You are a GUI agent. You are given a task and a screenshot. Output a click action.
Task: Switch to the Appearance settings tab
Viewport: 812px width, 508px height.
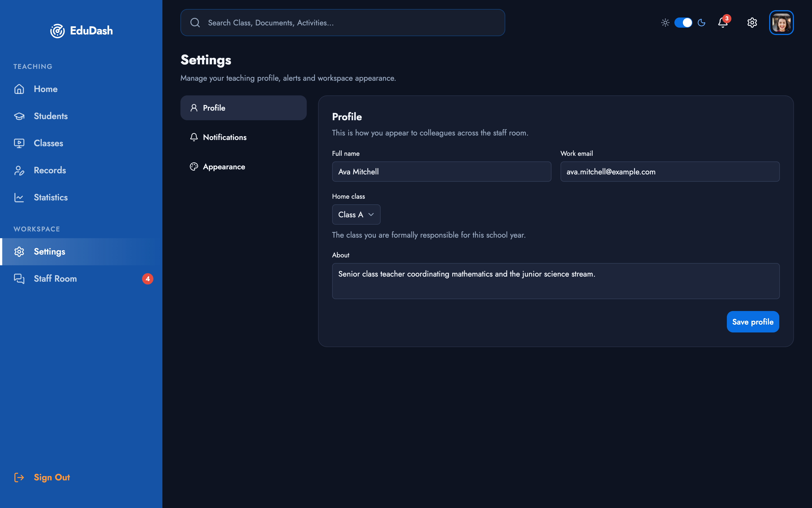click(244, 167)
